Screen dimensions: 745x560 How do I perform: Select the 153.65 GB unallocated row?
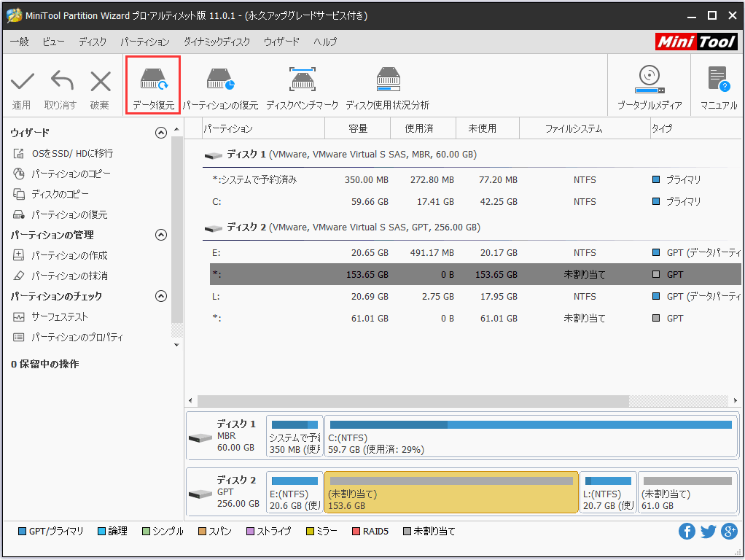(x=475, y=274)
